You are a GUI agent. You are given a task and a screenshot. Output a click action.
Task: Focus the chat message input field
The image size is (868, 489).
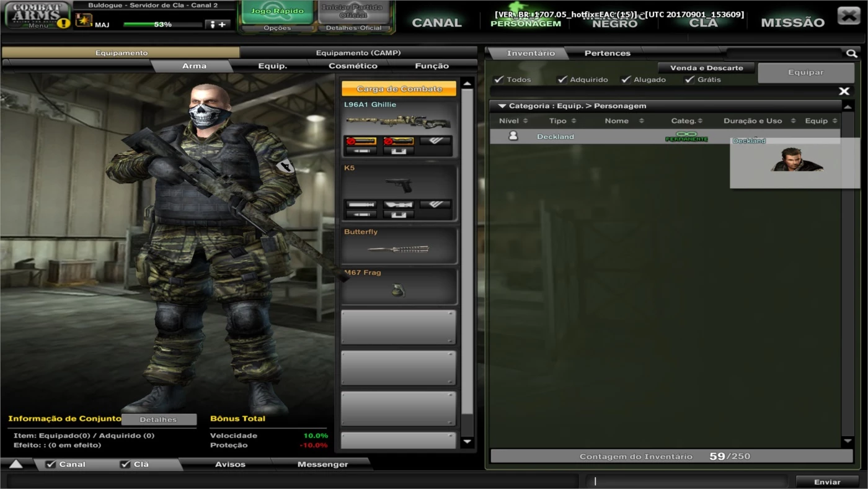click(x=688, y=482)
